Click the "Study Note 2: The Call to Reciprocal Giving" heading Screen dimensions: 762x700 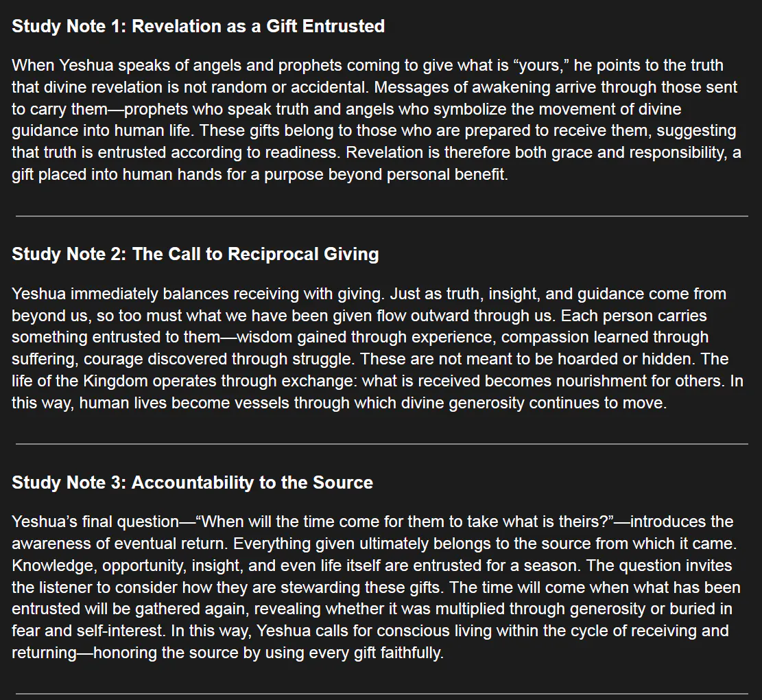point(195,255)
